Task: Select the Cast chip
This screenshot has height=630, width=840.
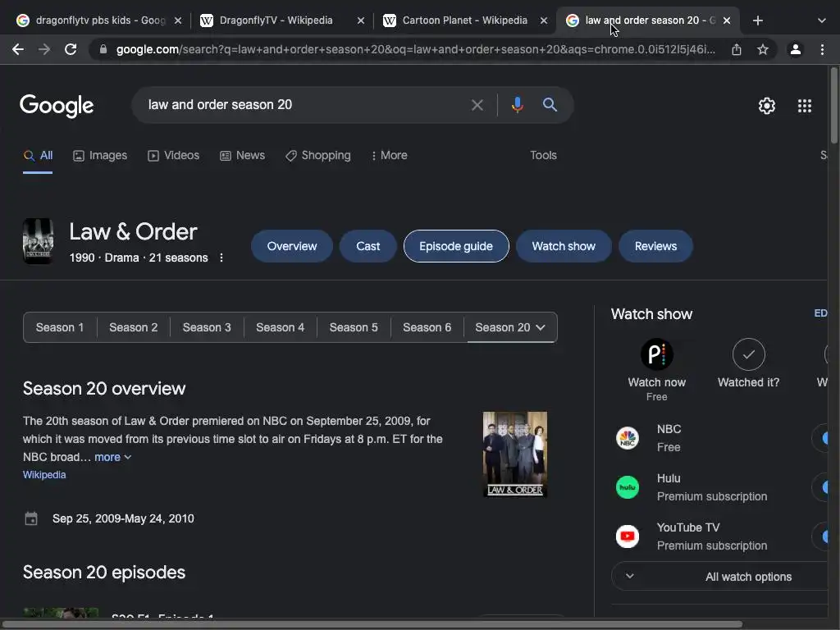Action: coord(368,246)
